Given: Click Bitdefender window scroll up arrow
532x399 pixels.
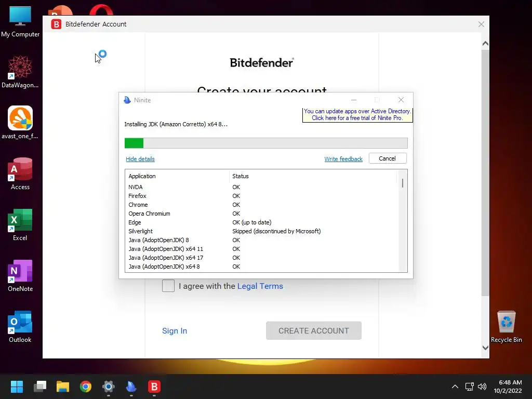Looking at the screenshot, I should pyautogui.click(x=485, y=44).
